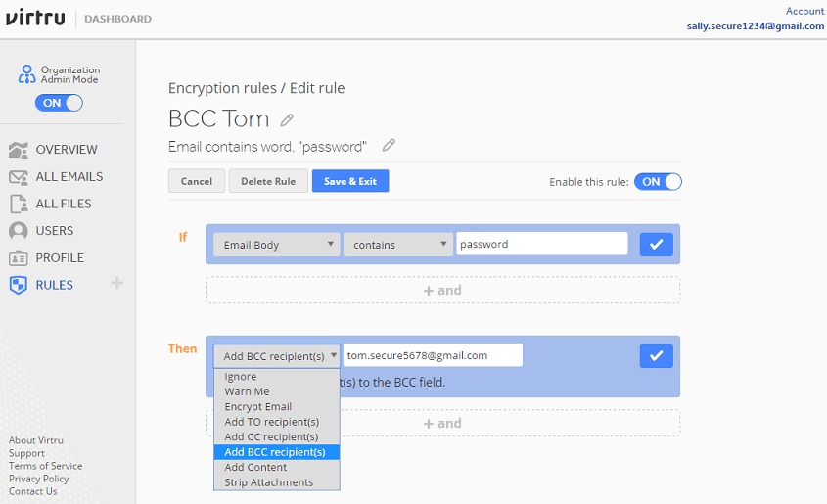Click the password keyword input field

[542, 244]
